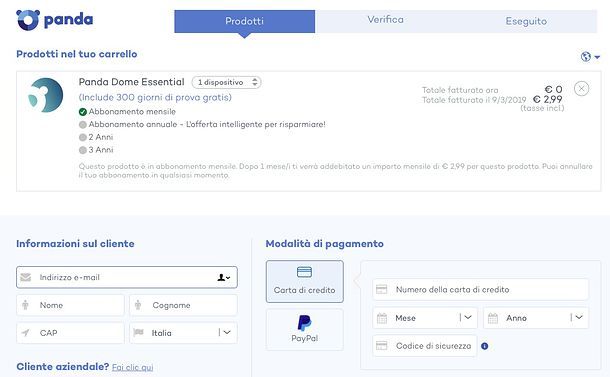
Task: Select Abbonamento annuale option
Action: click(x=202, y=124)
